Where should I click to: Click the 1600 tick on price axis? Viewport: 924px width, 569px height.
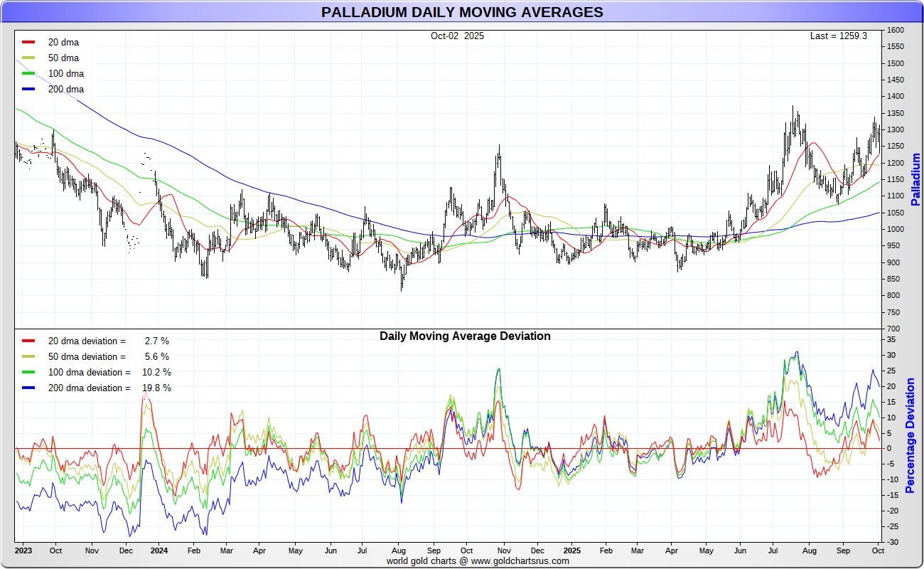pos(895,31)
